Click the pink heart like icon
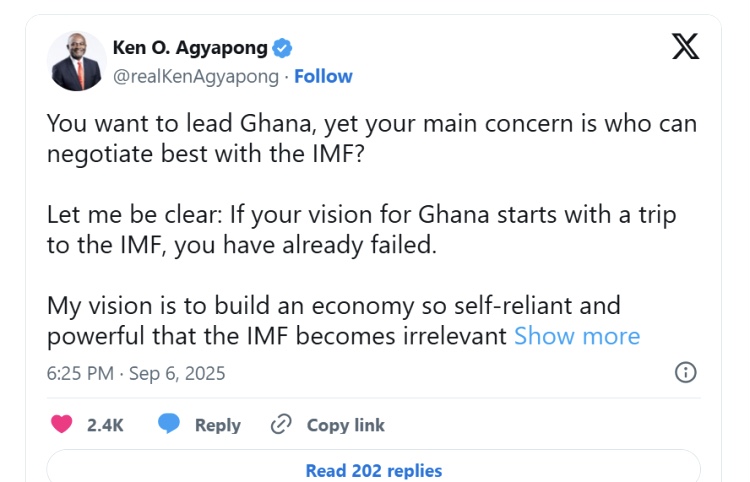This screenshot has height=482, width=750. 62,424
